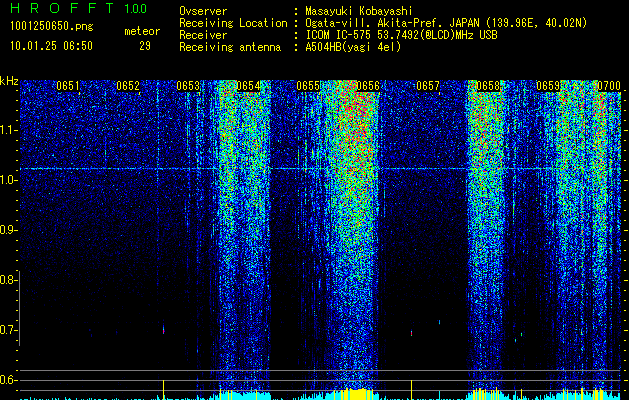
Task: Click the date stamp 10.01.25 06:50
Action: (51, 46)
